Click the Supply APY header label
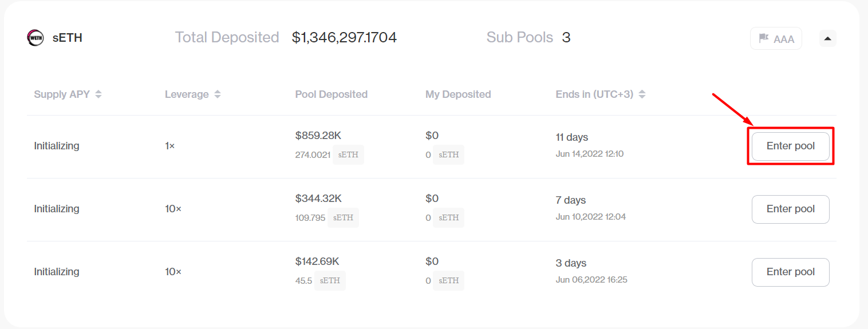Viewport: 868px width, 329px height. click(x=62, y=94)
